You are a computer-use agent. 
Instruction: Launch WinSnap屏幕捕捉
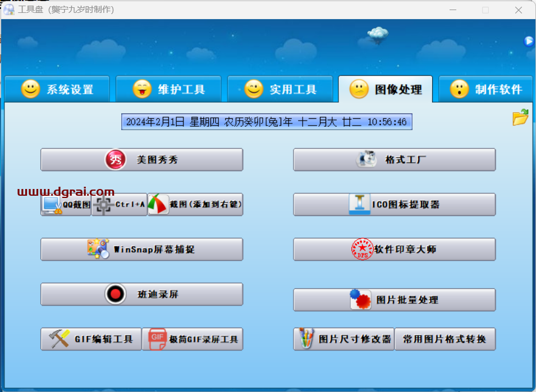coord(142,249)
